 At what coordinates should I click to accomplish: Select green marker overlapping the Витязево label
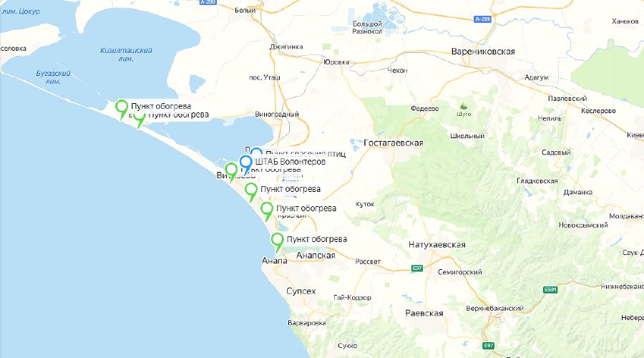pos(231,173)
